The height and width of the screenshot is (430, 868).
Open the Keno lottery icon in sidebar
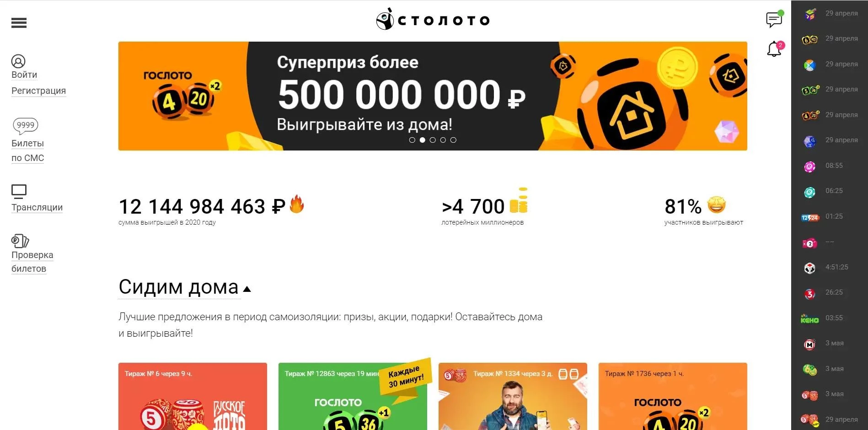(x=809, y=319)
